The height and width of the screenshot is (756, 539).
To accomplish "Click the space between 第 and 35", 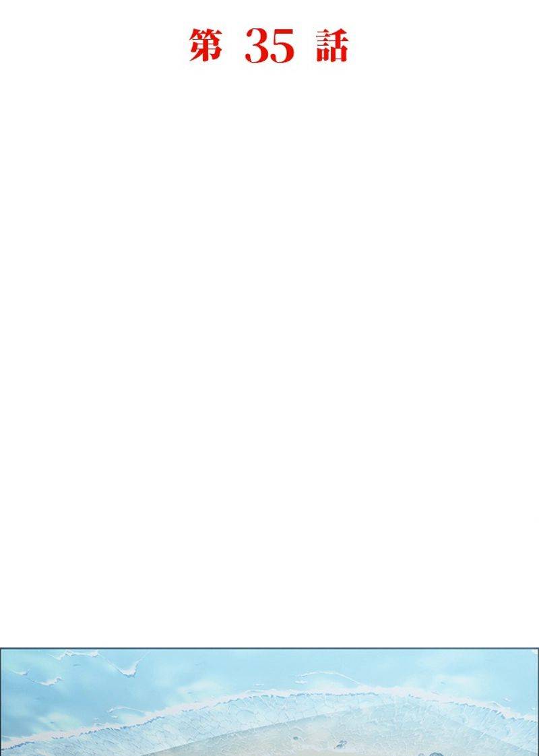I will pyautogui.click(x=234, y=46).
